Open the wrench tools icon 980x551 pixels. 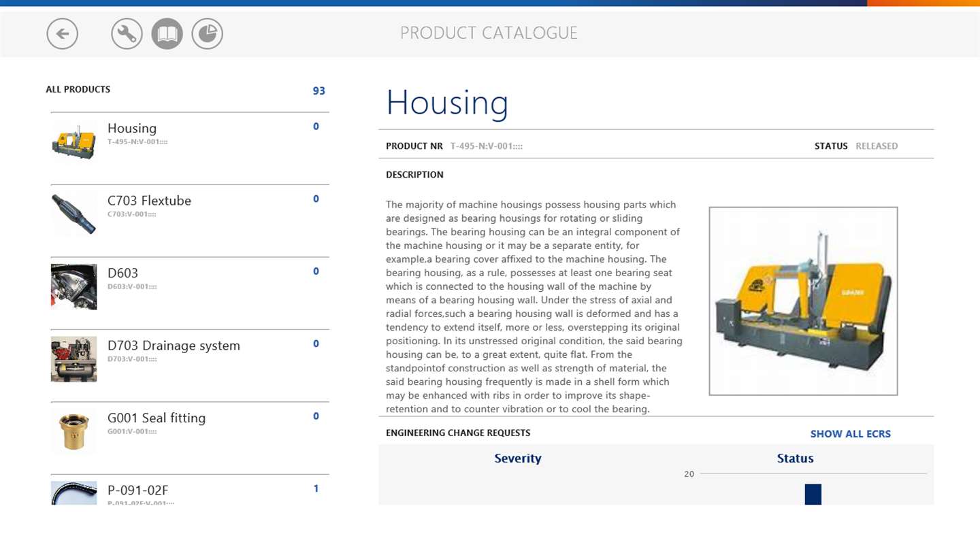127,33
